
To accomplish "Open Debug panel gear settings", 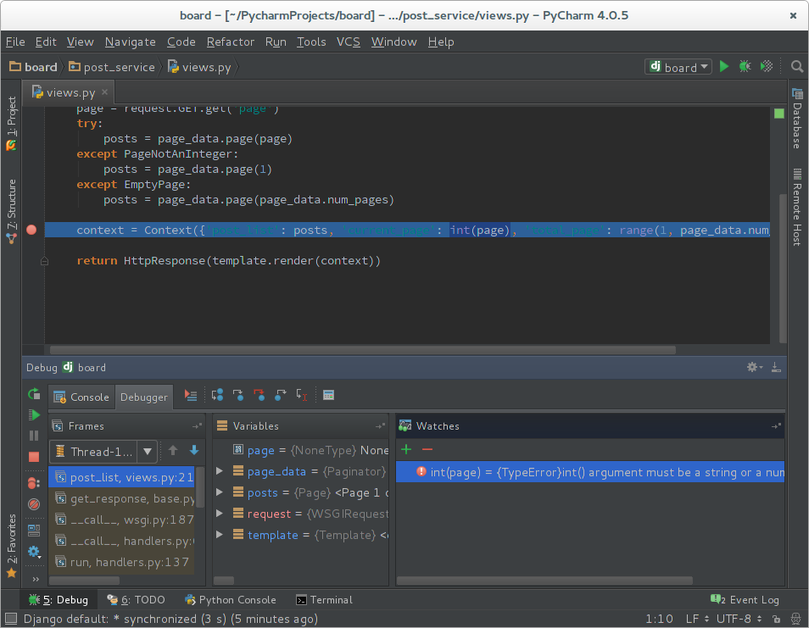I will tap(754, 367).
